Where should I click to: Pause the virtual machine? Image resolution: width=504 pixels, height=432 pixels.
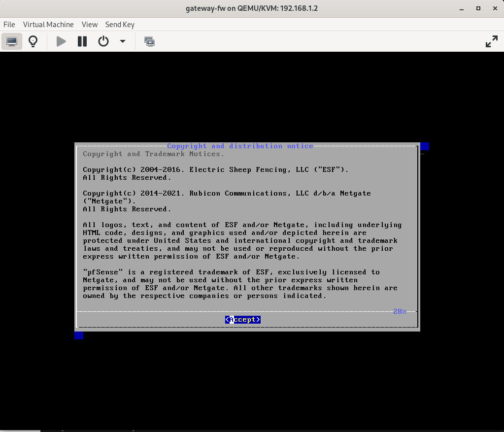click(82, 41)
